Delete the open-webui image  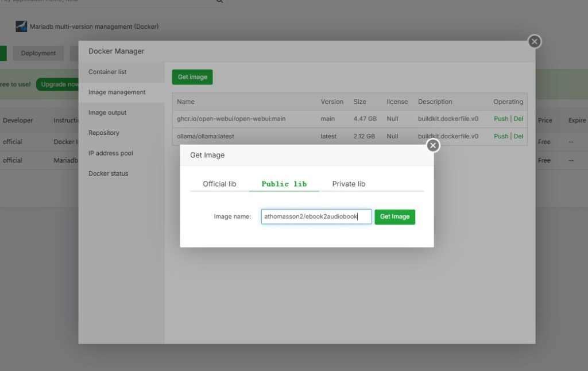tap(519, 118)
